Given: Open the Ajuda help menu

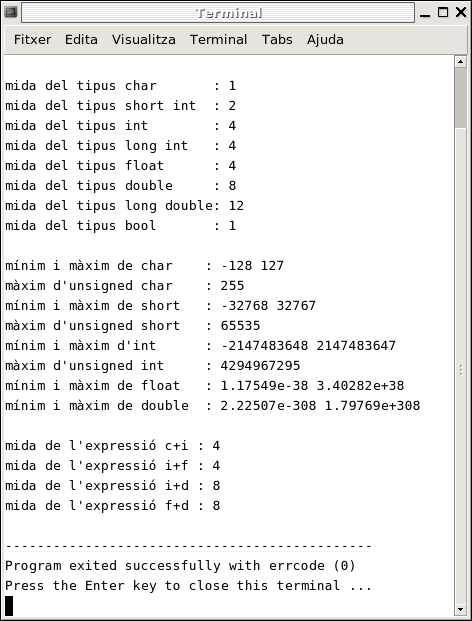Looking at the screenshot, I should coord(325,40).
